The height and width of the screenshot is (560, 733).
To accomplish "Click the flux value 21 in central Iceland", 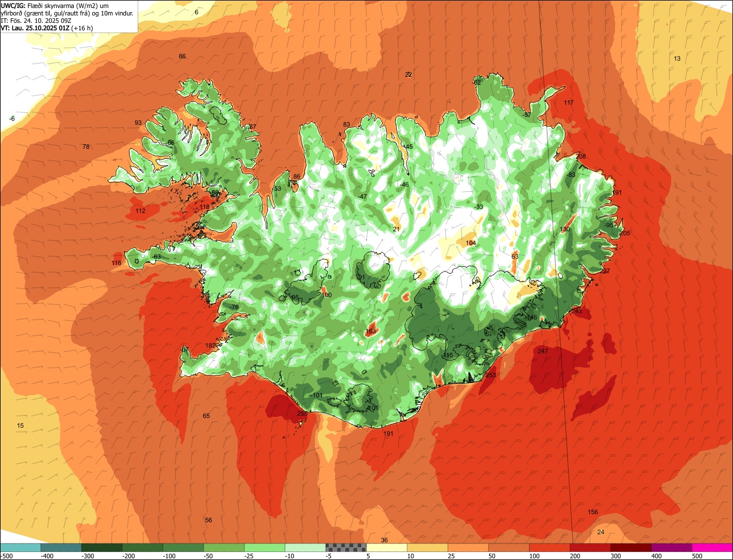I will (x=396, y=229).
